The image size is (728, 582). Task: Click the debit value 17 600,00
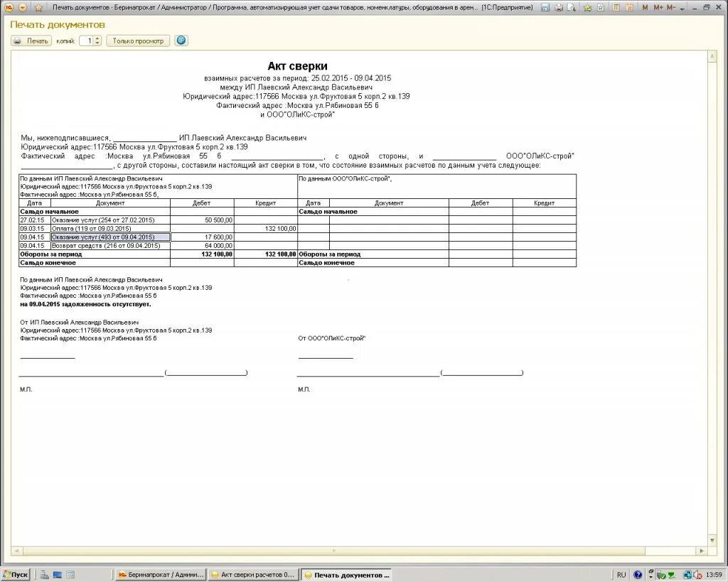coord(219,237)
